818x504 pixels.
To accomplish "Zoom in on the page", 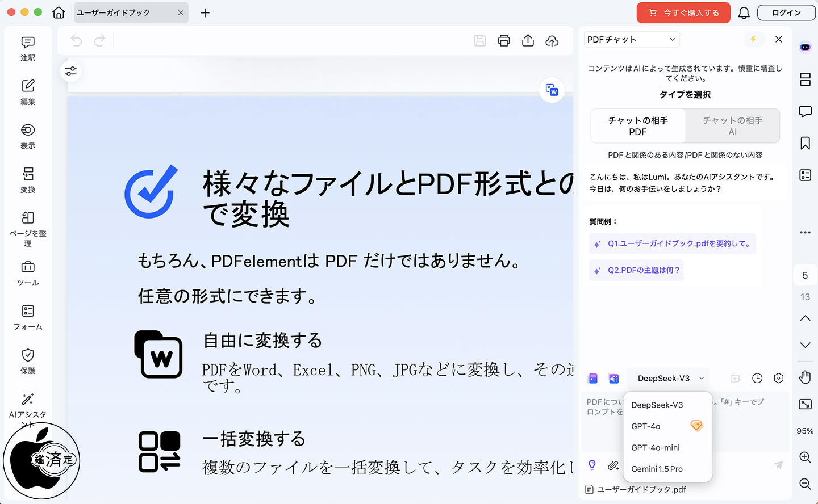I will (805, 457).
